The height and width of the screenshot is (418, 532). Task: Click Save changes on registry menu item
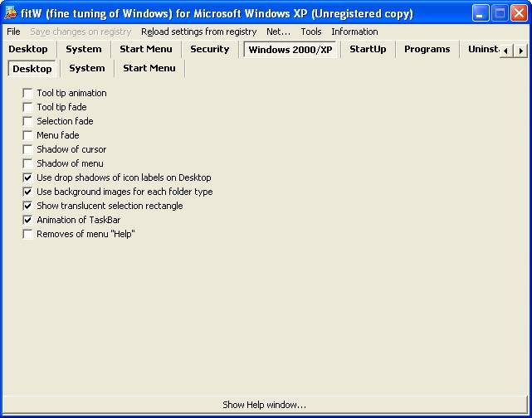pyautogui.click(x=81, y=32)
